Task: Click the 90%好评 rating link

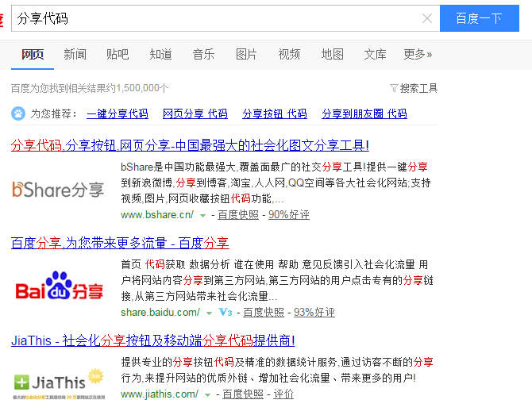Action: 289,215
